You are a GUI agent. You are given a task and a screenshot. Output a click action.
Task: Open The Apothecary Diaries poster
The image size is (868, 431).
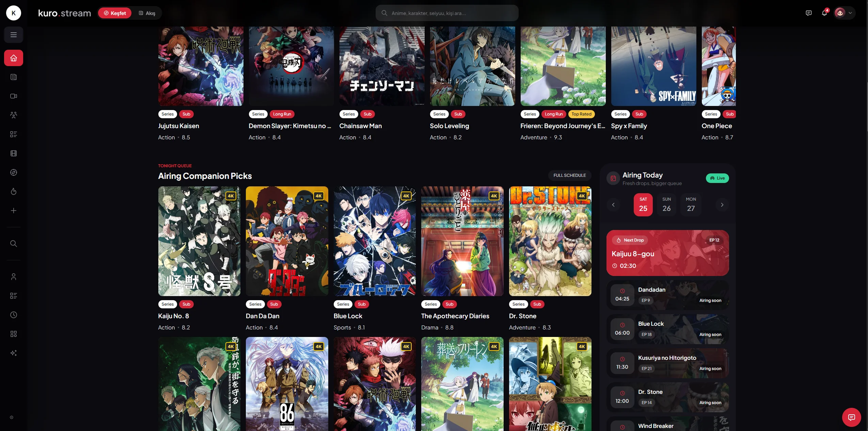click(x=462, y=241)
